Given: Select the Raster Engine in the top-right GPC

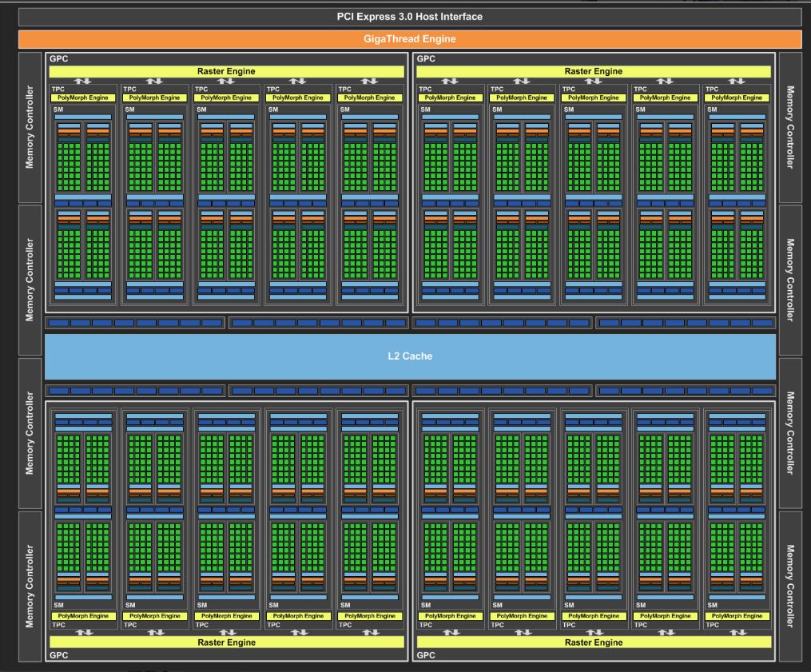Looking at the screenshot, I should tap(594, 71).
